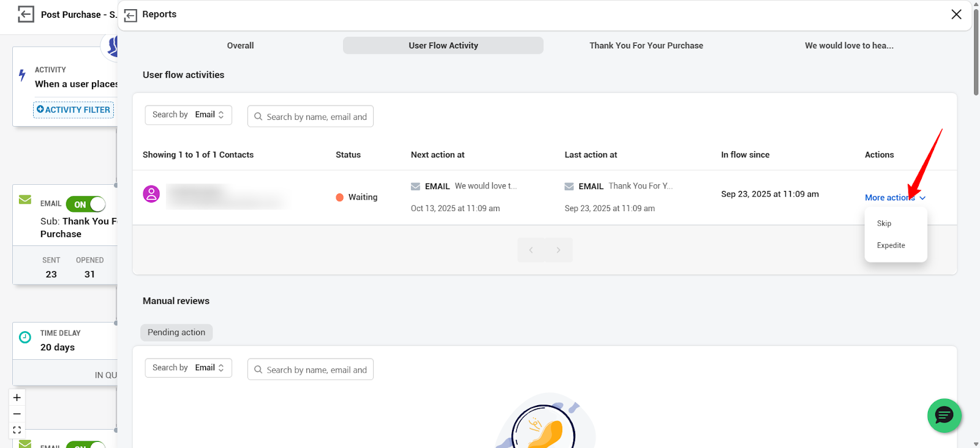Click the 20 days time delay text

(58, 347)
